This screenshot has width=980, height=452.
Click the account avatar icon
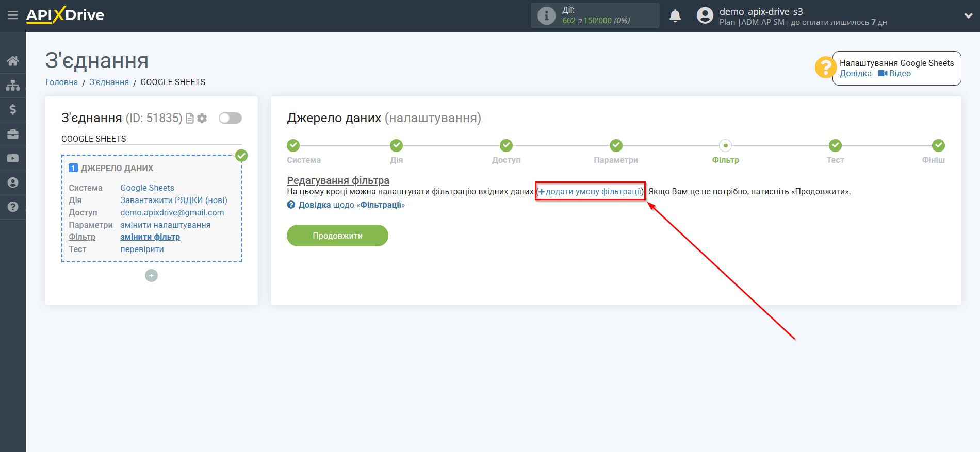click(705, 15)
